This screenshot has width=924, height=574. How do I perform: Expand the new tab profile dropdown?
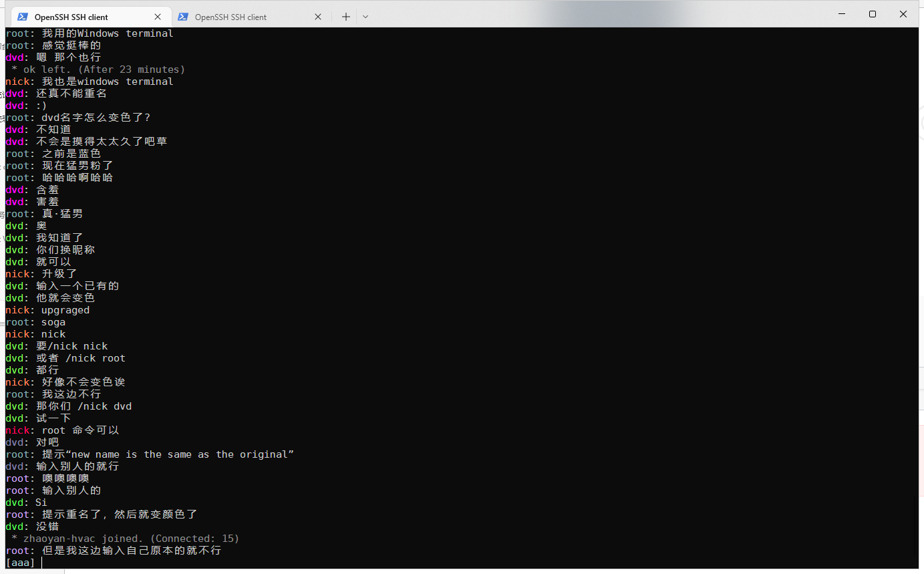point(365,17)
